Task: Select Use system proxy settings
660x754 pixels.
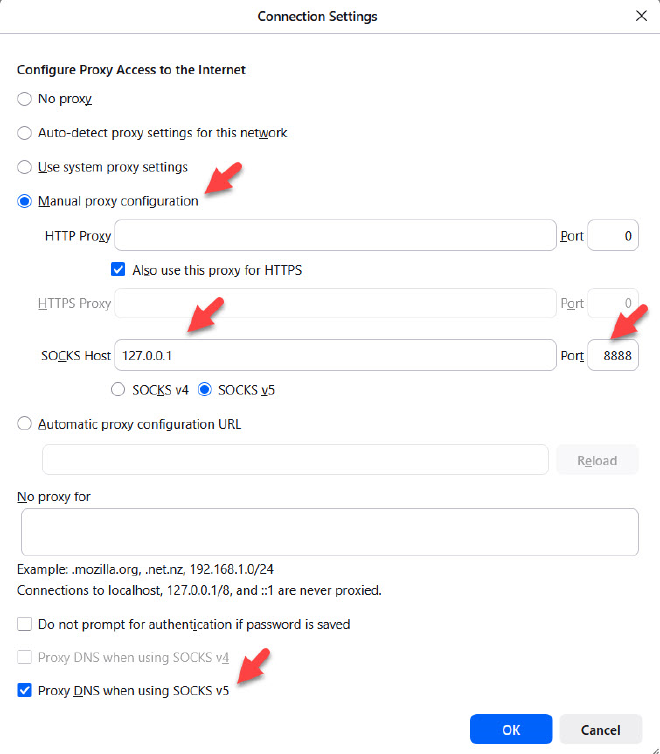Action: (25, 167)
